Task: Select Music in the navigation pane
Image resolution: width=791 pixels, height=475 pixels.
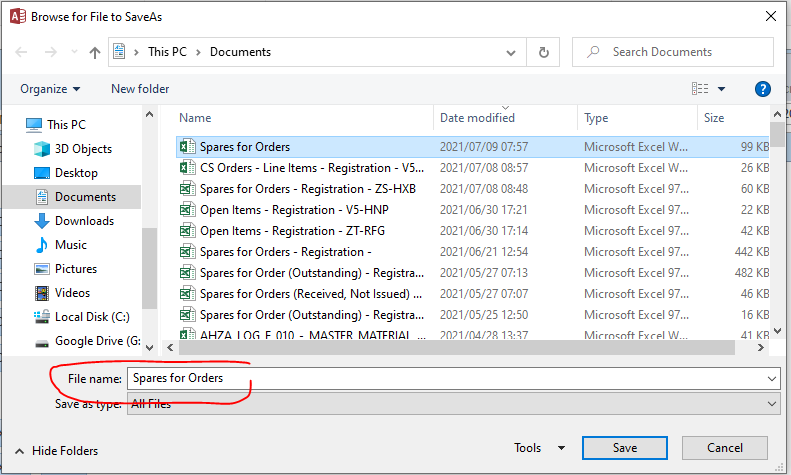Action: click(70, 245)
